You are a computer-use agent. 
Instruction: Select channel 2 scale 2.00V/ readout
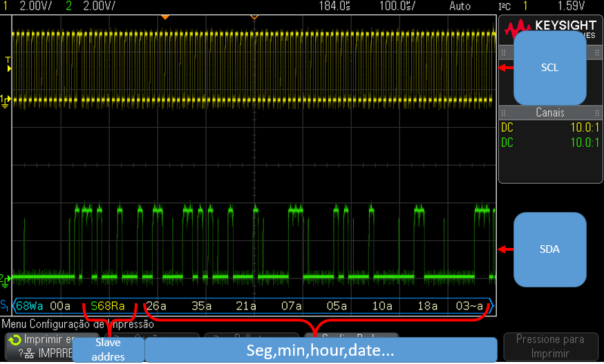[99, 6]
